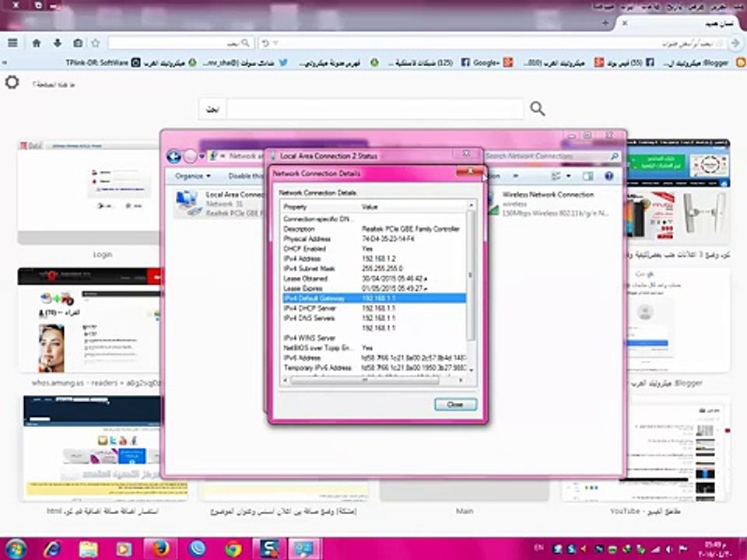The width and height of the screenshot is (747, 560).
Task: Select the Lease Obtained row
Action: click(x=374, y=278)
